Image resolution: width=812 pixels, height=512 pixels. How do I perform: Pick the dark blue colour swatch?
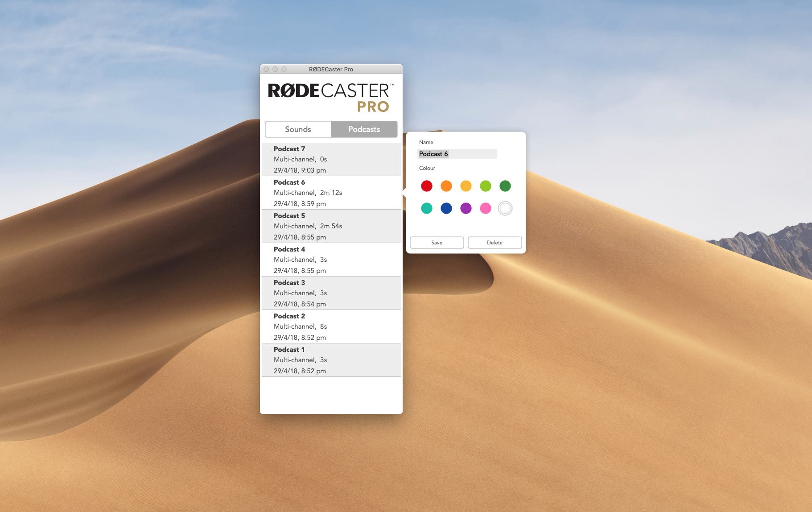[x=446, y=208]
